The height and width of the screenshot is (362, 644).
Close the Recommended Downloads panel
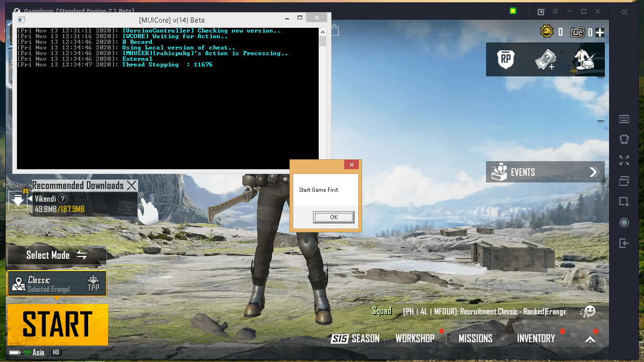pyautogui.click(x=132, y=186)
